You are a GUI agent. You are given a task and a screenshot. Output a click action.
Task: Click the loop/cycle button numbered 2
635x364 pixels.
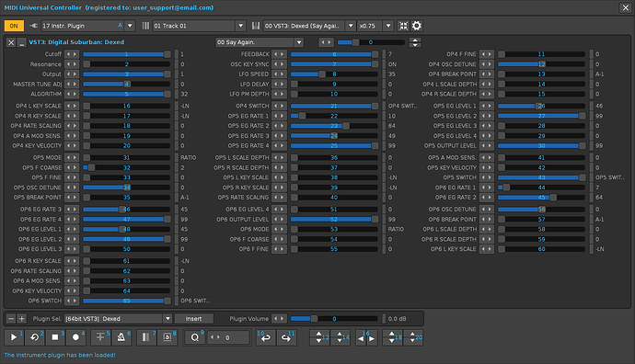coord(34,337)
